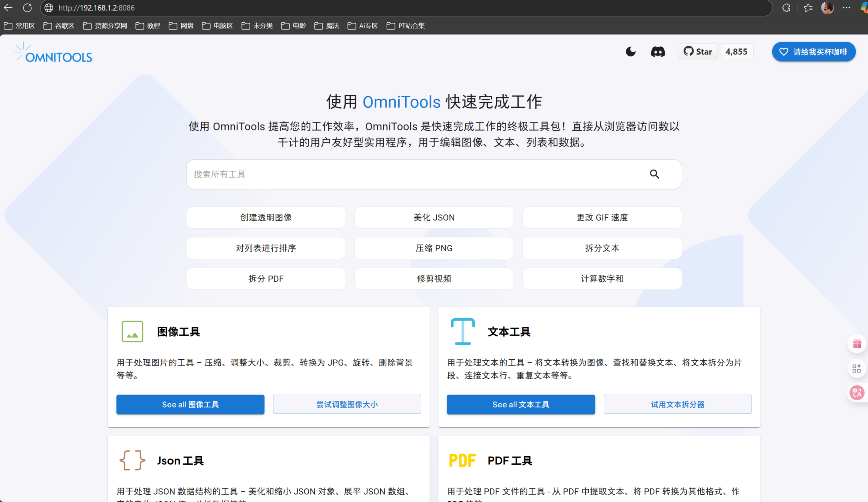The height and width of the screenshot is (502, 868).
Task: Open the browser favorites star icon
Action: (808, 8)
